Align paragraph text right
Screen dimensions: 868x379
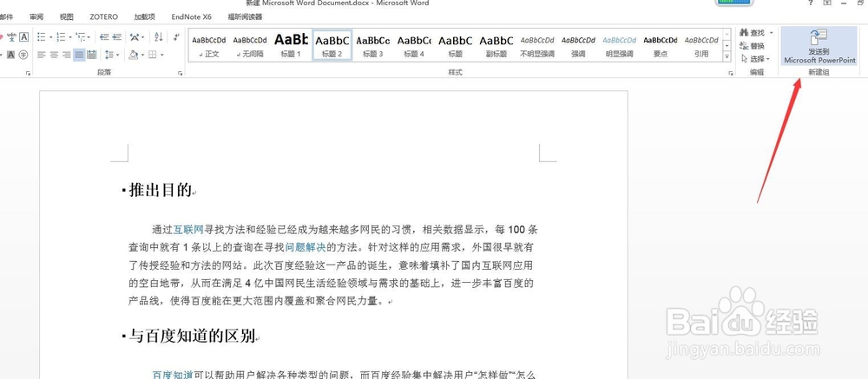coord(67,55)
